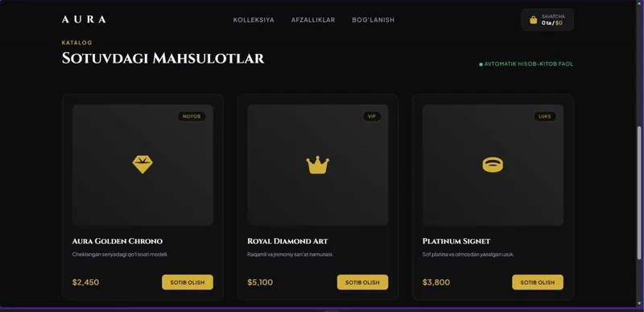Screen dimensions: 644x312
Task: Open the Kolleksiya menu item
Action: 254,20
